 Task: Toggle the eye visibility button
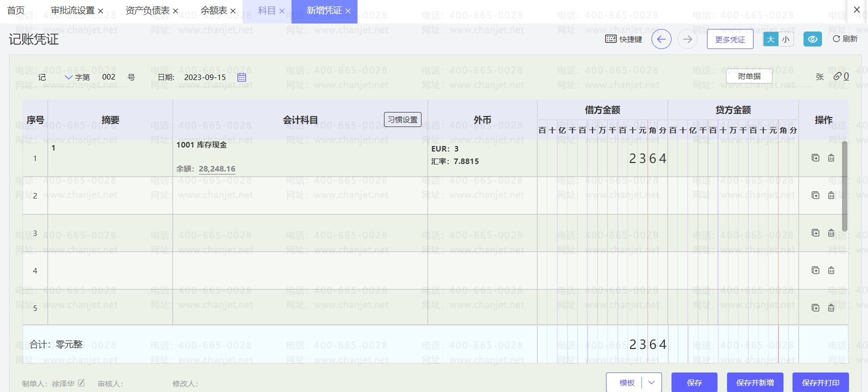(x=812, y=39)
